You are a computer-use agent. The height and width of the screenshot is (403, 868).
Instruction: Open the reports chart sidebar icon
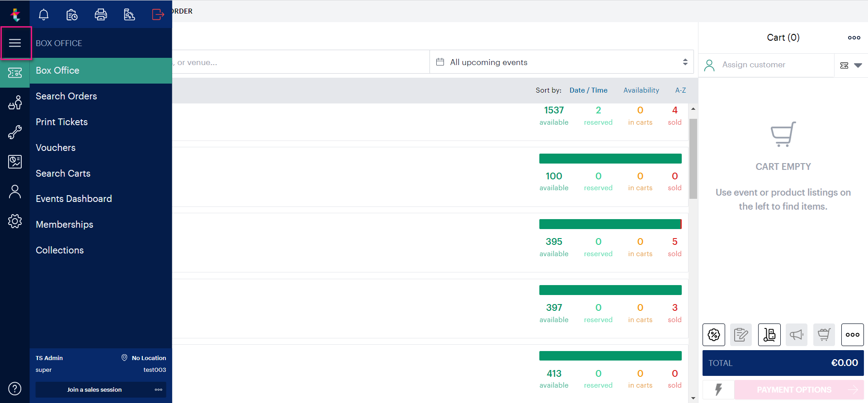coord(15,161)
